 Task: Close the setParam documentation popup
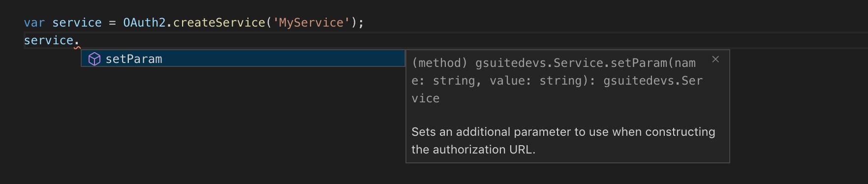(715, 59)
